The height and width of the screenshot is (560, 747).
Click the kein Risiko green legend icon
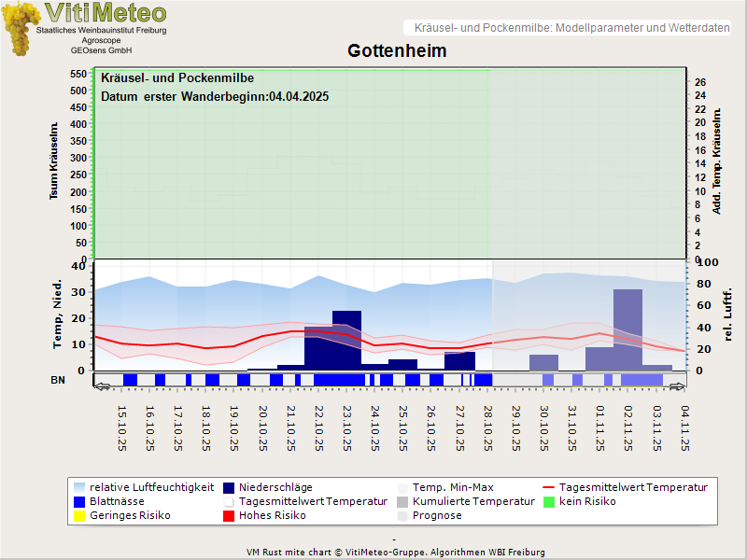(549, 501)
